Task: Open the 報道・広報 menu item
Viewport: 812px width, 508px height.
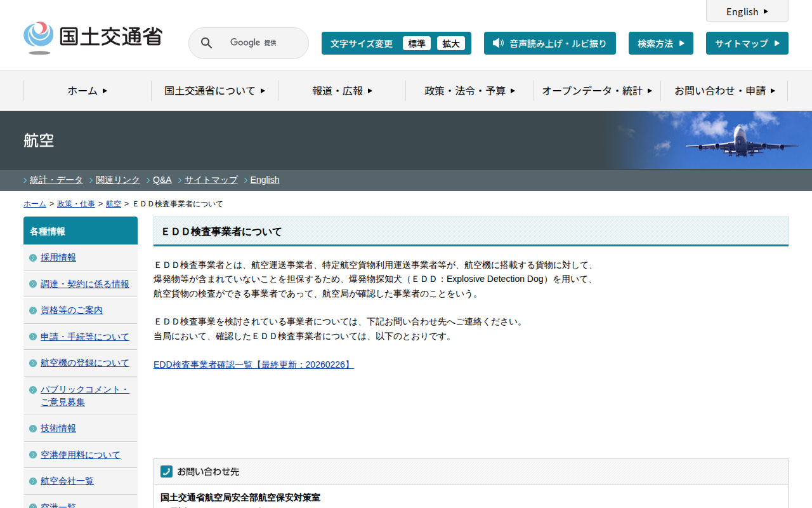Action: (342, 91)
